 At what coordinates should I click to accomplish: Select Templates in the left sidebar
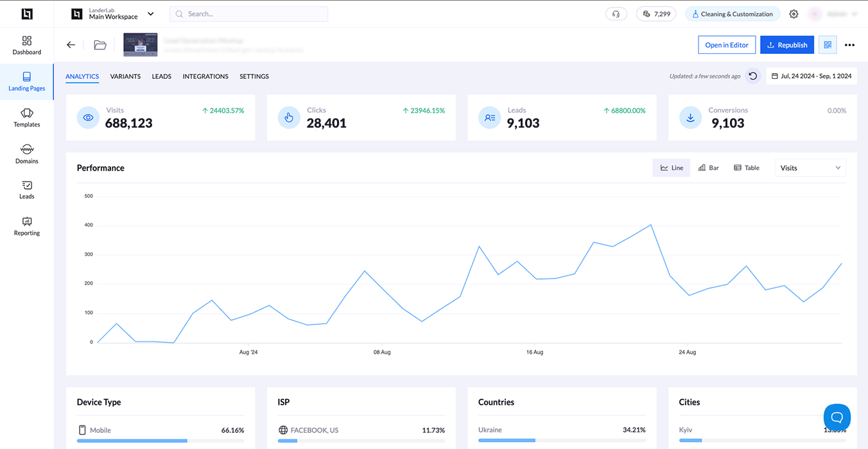[x=26, y=118]
